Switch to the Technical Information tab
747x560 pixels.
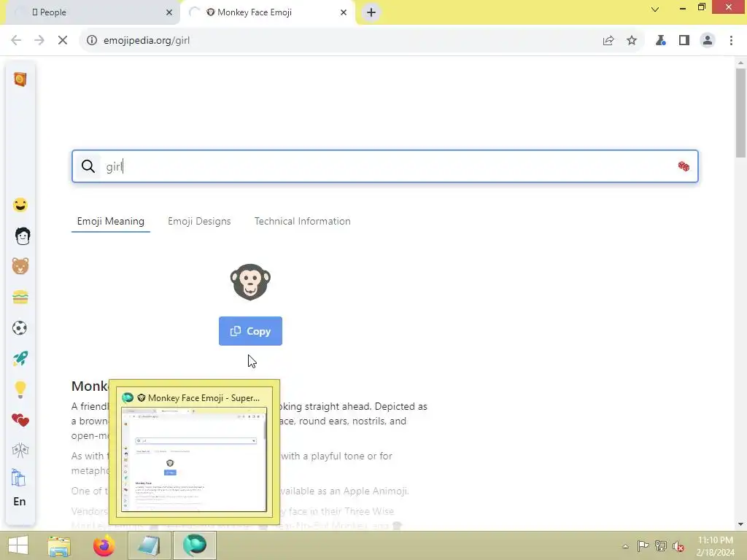coord(303,222)
